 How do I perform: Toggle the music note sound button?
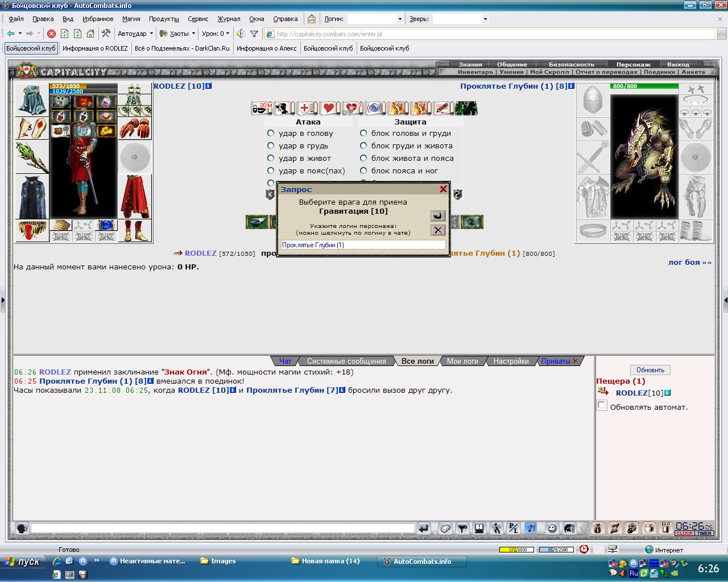tap(531, 529)
